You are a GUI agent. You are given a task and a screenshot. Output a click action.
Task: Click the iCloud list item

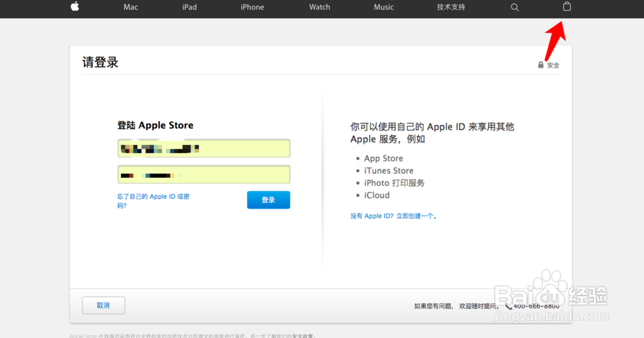377,195
